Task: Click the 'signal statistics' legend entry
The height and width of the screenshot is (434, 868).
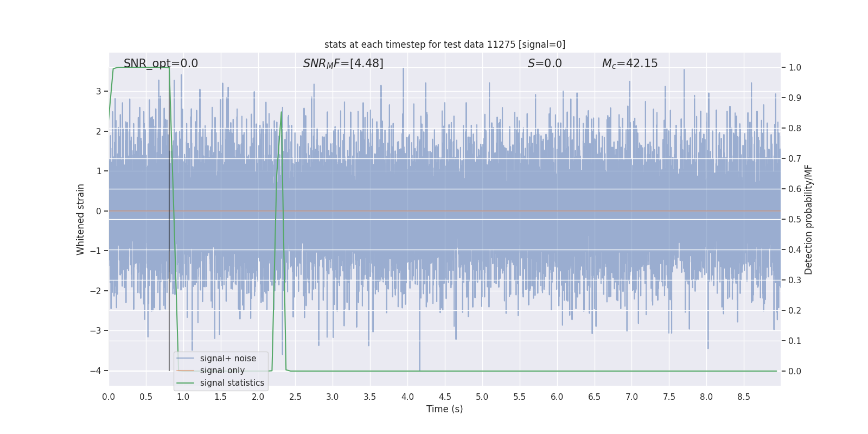Action: 232,383
